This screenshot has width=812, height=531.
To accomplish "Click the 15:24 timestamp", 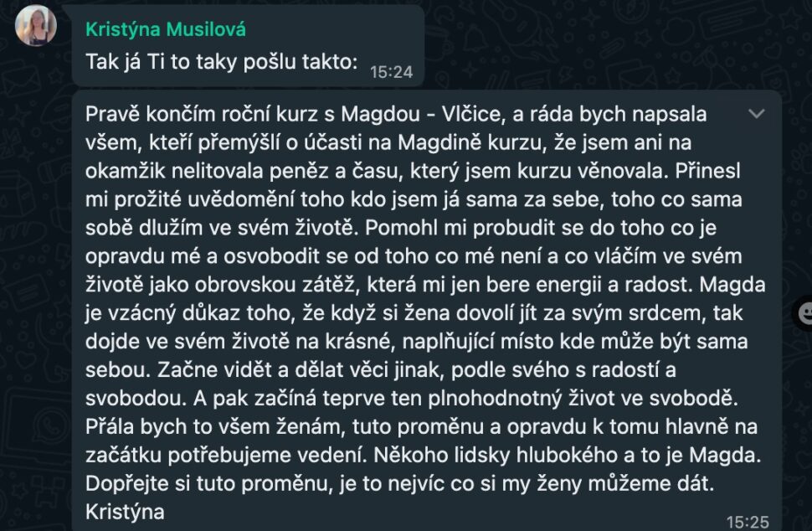I will [x=392, y=72].
